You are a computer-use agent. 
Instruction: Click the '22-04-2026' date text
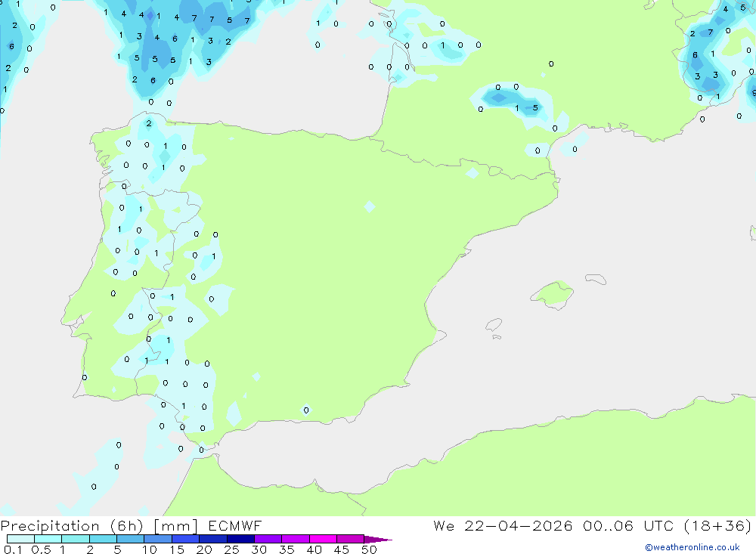click(519, 525)
